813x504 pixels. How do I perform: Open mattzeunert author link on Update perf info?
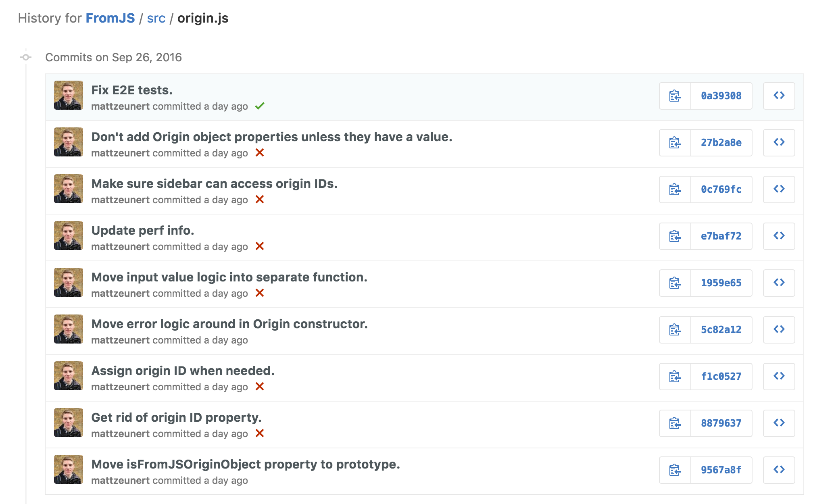click(x=120, y=247)
